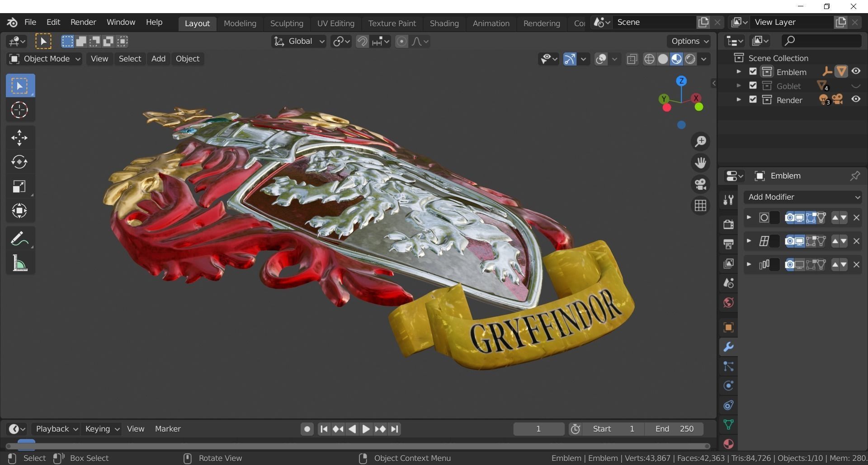
Task: Open the Add Modifier dropdown
Action: click(803, 197)
